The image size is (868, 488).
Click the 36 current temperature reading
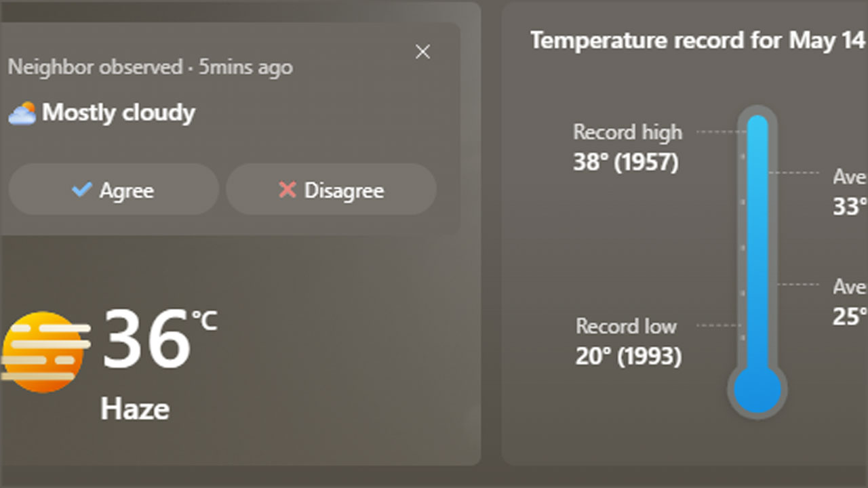pyautogui.click(x=146, y=339)
